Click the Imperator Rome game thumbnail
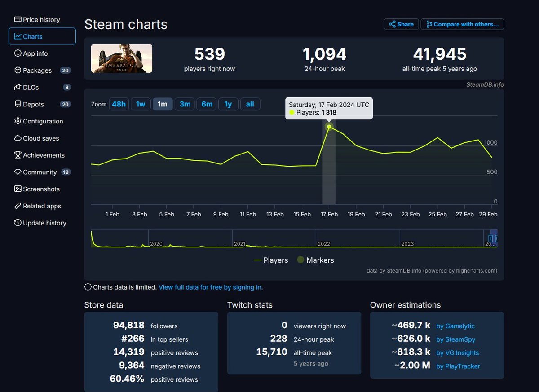This screenshot has width=539, height=392. click(122, 58)
